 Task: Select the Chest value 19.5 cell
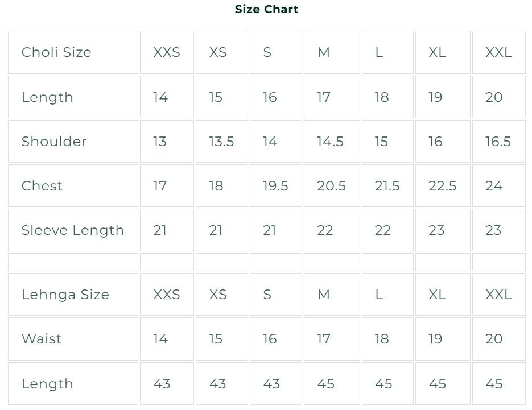(276, 186)
